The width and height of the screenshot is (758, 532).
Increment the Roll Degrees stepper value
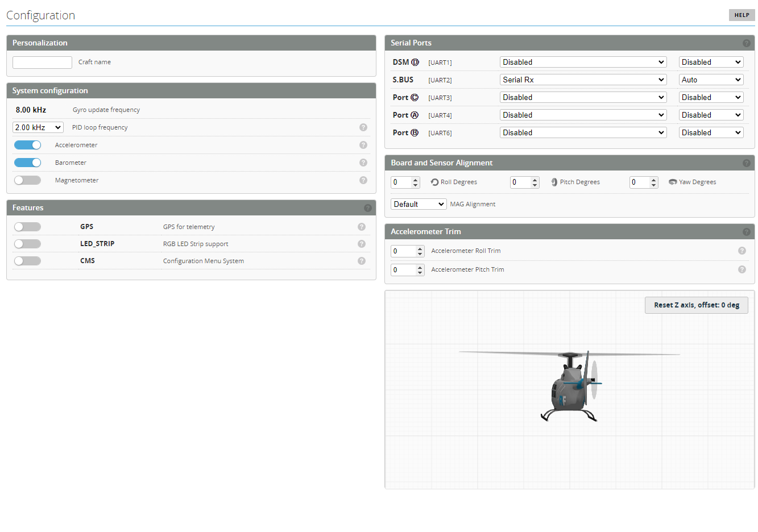pos(416,180)
